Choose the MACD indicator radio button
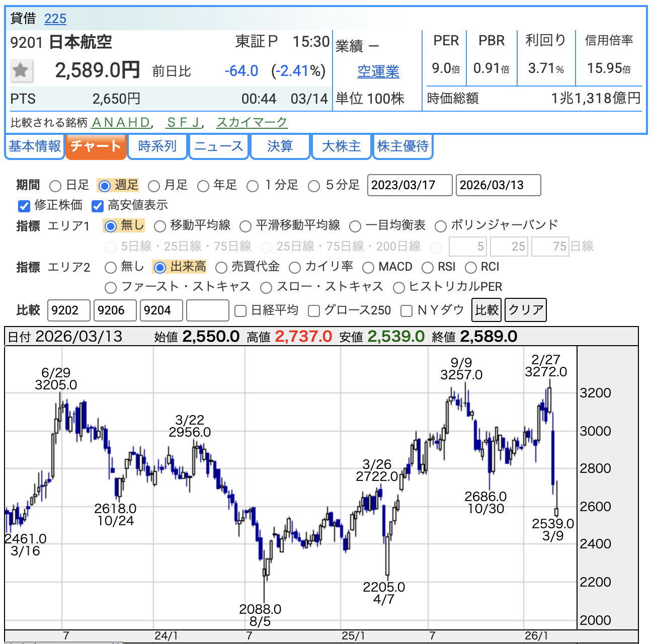Screen dimensions: 652x644 pyautogui.click(x=368, y=268)
